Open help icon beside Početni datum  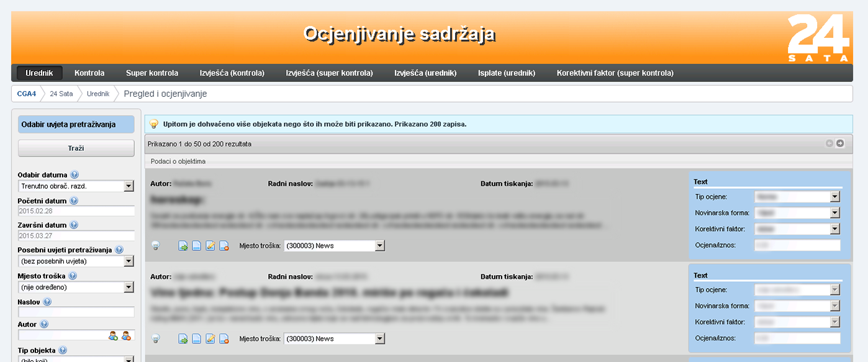pyautogui.click(x=73, y=201)
